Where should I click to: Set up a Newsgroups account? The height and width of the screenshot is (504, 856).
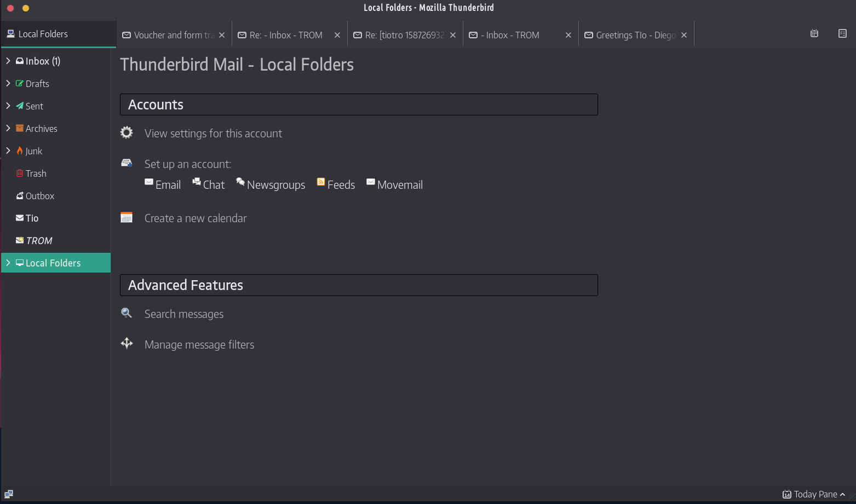(x=276, y=185)
